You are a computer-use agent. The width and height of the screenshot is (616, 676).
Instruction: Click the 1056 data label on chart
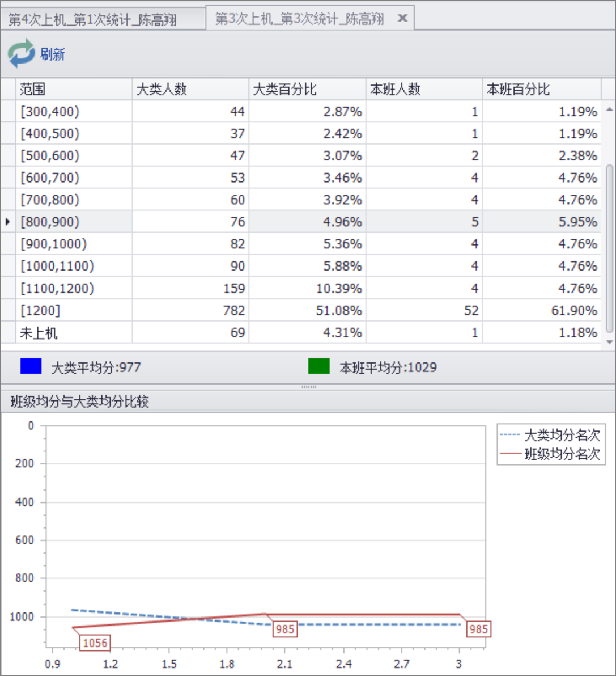pos(94,643)
